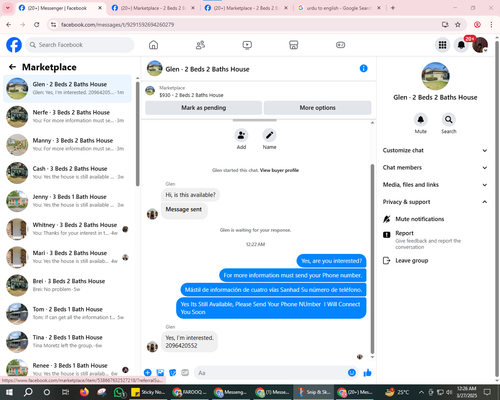Click Mark as pending button
Viewport: 500px width, 400px height.
pos(204,108)
